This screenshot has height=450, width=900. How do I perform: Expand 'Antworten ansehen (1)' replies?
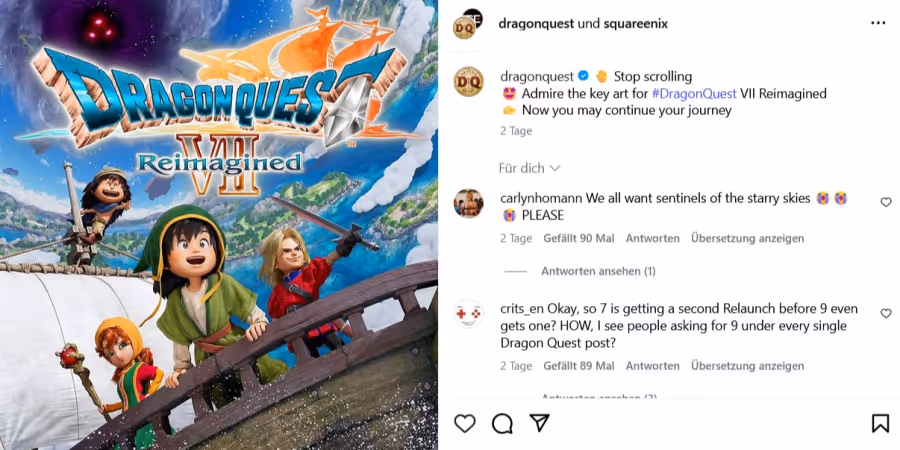tap(598, 271)
